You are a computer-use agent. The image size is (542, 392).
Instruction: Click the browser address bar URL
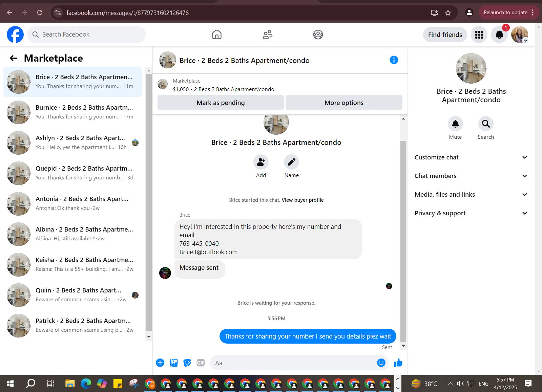127,13
